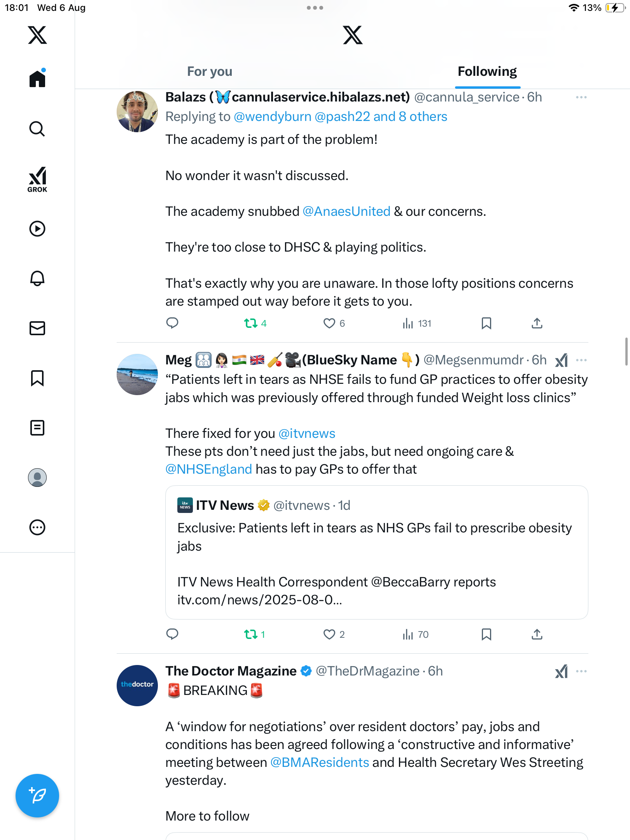Tap the compose new post button

point(37,796)
